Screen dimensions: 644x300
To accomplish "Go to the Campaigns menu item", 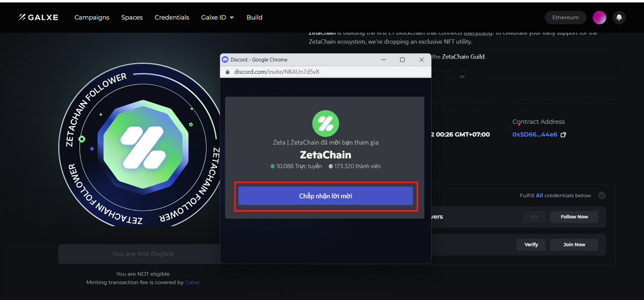I will (x=92, y=17).
